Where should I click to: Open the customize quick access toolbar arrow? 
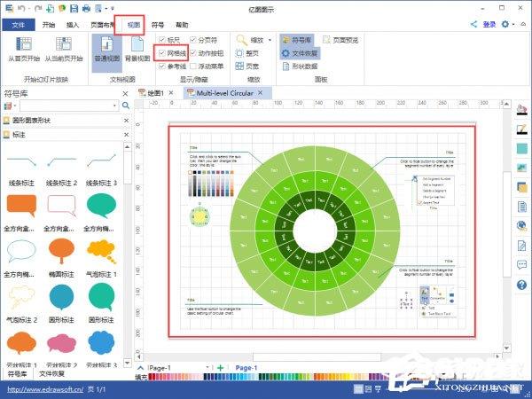tap(113, 8)
